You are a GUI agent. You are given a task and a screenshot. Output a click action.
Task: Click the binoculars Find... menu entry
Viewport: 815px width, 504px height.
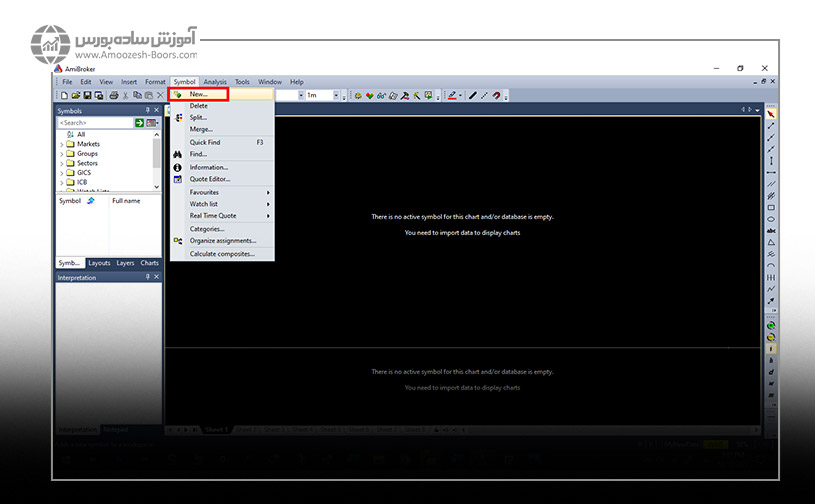(x=198, y=154)
